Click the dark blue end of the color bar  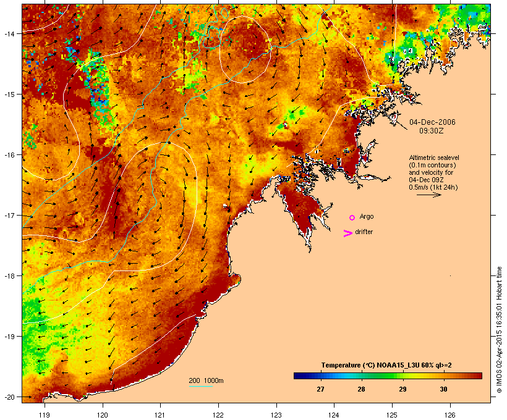click(297, 376)
